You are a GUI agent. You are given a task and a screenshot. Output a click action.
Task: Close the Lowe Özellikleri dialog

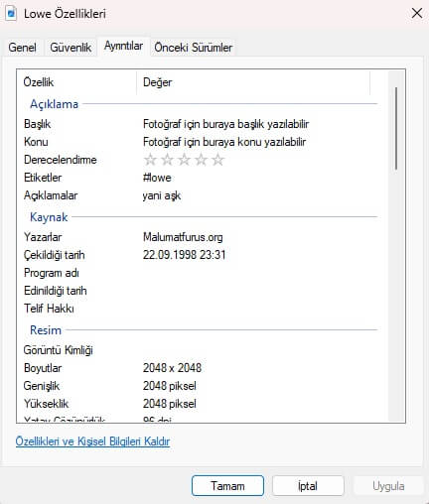417,13
